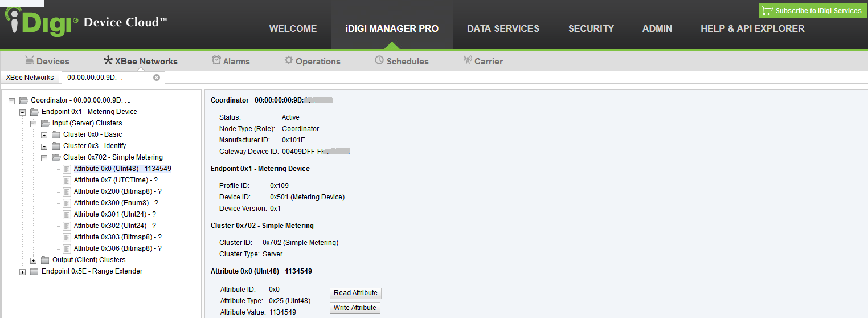Click the shopping cart subscribe icon
The width and height of the screenshot is (868, 318).
767,11
